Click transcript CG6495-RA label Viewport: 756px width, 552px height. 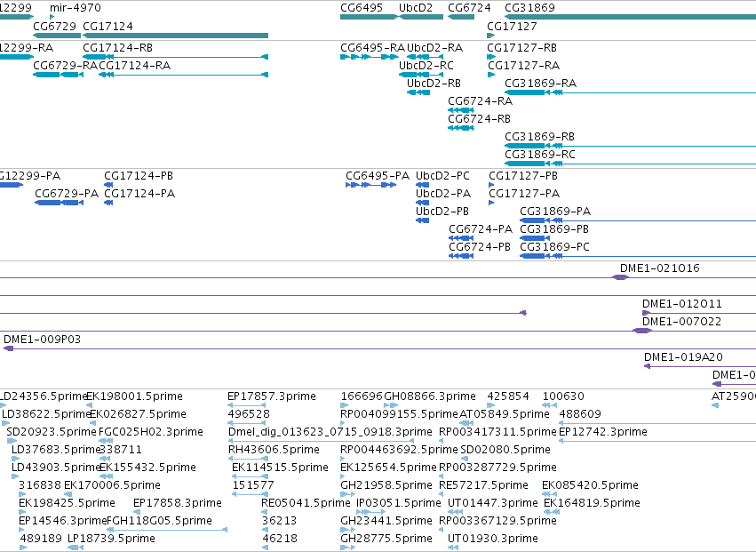pyautogui.click(x=373, y=48)
